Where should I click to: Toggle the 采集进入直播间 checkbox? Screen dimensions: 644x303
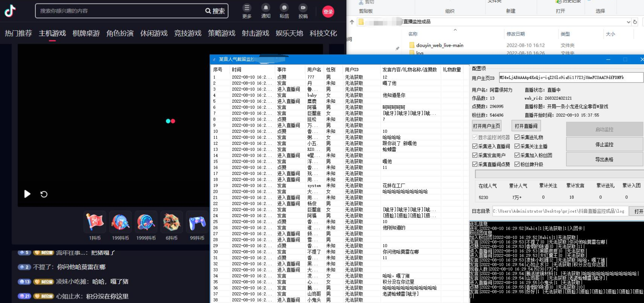(x=475, y=146)
